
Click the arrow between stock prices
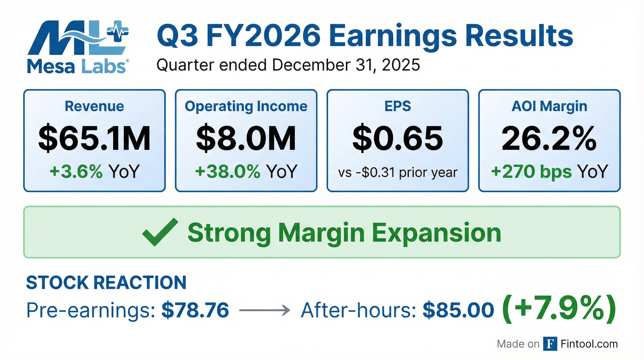[x=264, y=311]
